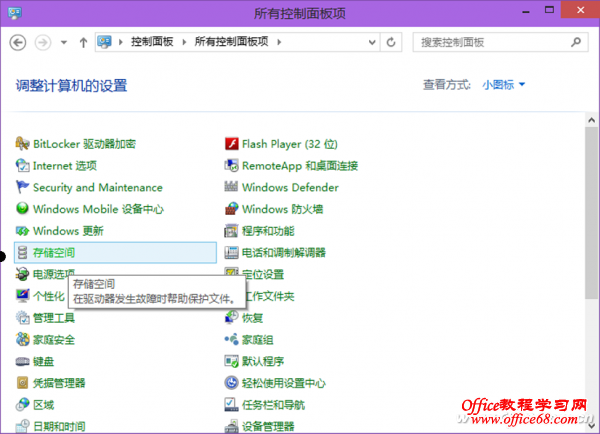Image resolution: width=600 pixels, height=434 pixels.
Task: Click the Windows Mobile 设备中心 green icon
Action: [22, 209]
